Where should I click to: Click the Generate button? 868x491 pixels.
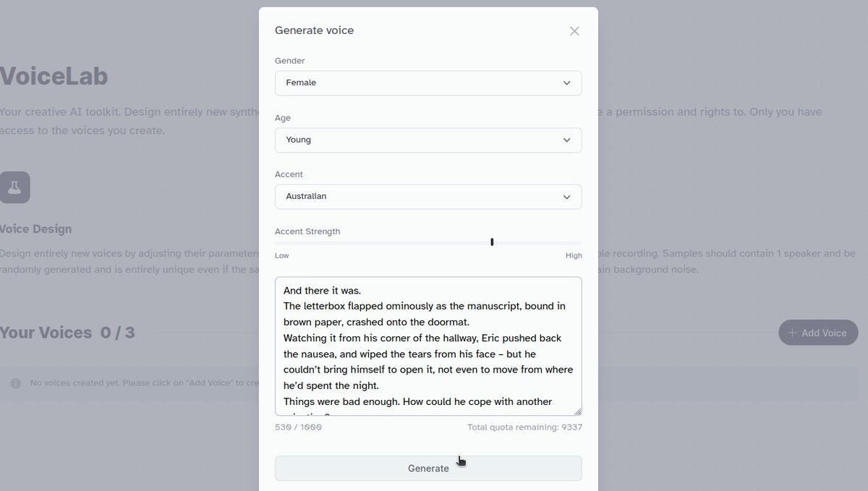click(428, 469)
